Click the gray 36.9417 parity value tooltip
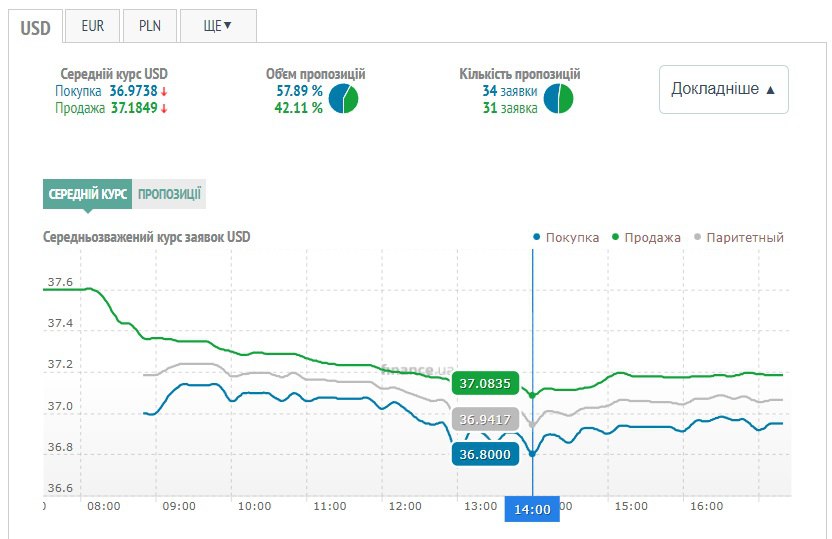 point(485,419)
